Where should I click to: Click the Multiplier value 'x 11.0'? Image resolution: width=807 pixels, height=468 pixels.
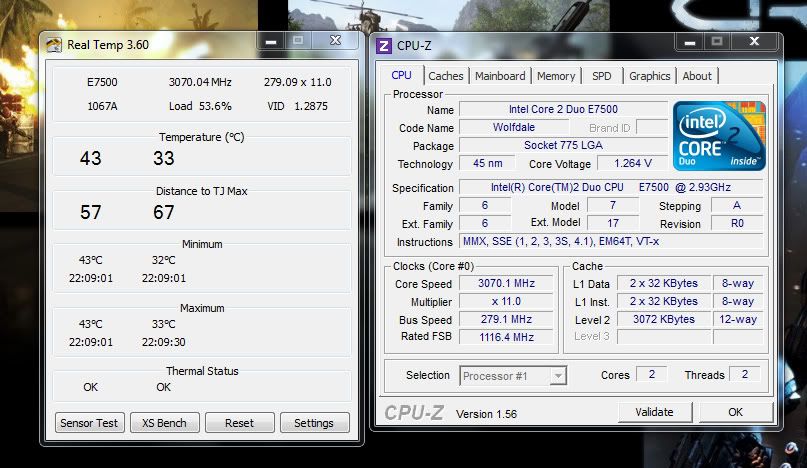[x=506, y=301]
